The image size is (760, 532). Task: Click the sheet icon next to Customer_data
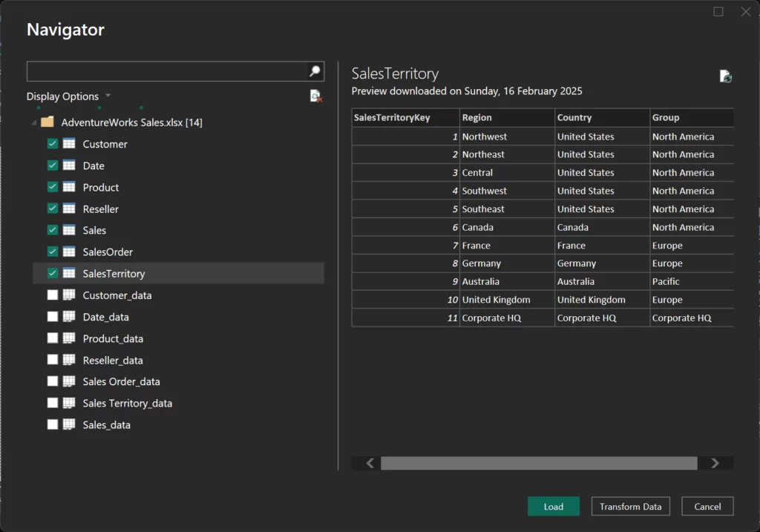click(x=69, y=295)
